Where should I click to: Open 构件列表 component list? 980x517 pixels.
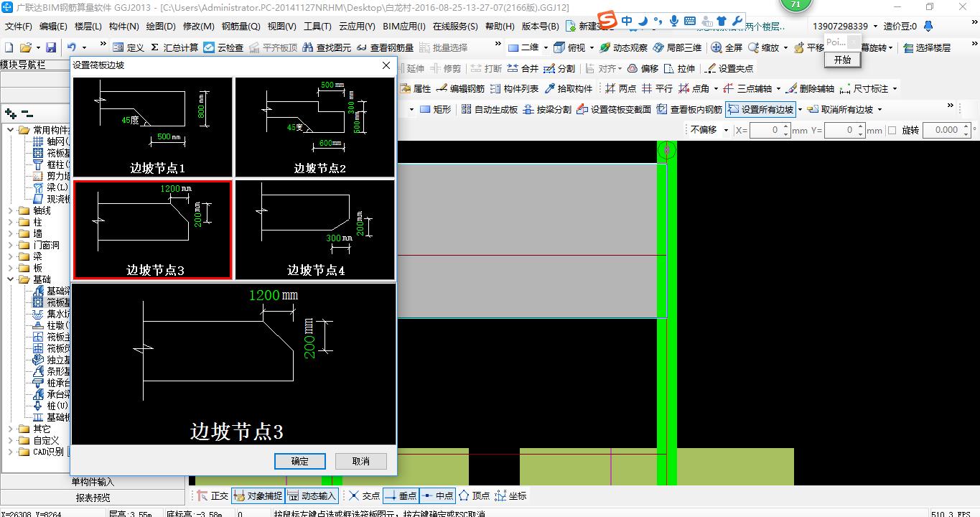[x=514, y=88]
